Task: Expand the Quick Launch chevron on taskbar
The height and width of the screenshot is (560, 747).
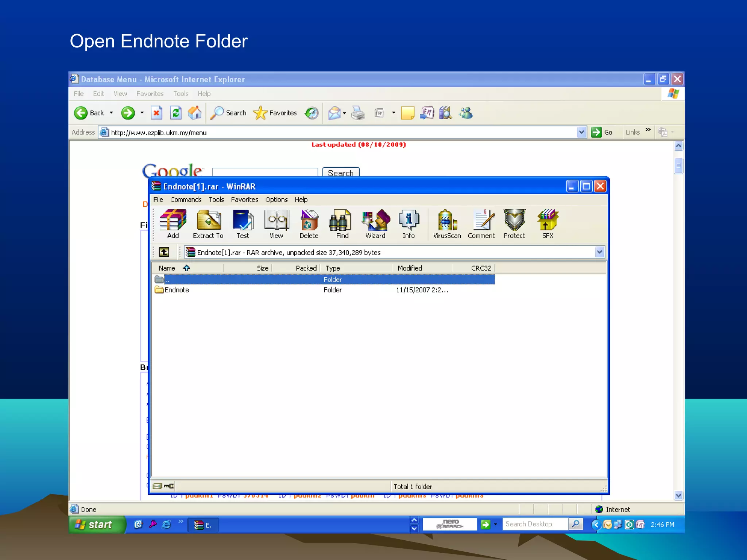Action: pyautogui.click(x=181, y=521)
